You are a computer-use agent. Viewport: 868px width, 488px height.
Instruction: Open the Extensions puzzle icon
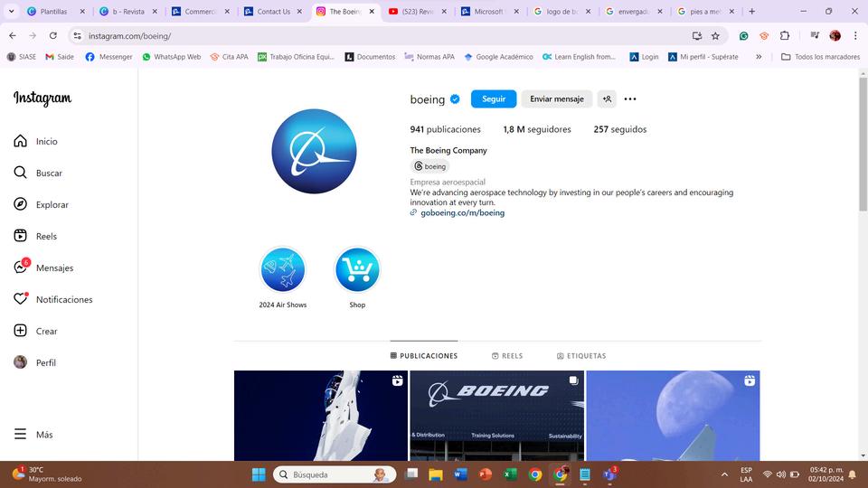785,35
